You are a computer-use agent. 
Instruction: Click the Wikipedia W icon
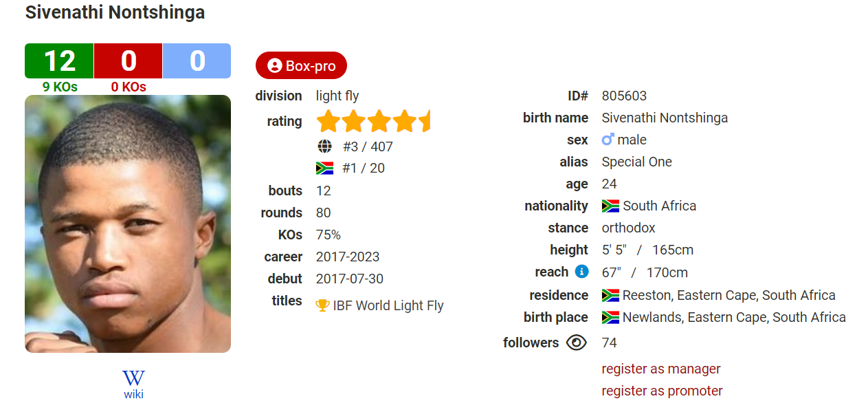(133, 378)
